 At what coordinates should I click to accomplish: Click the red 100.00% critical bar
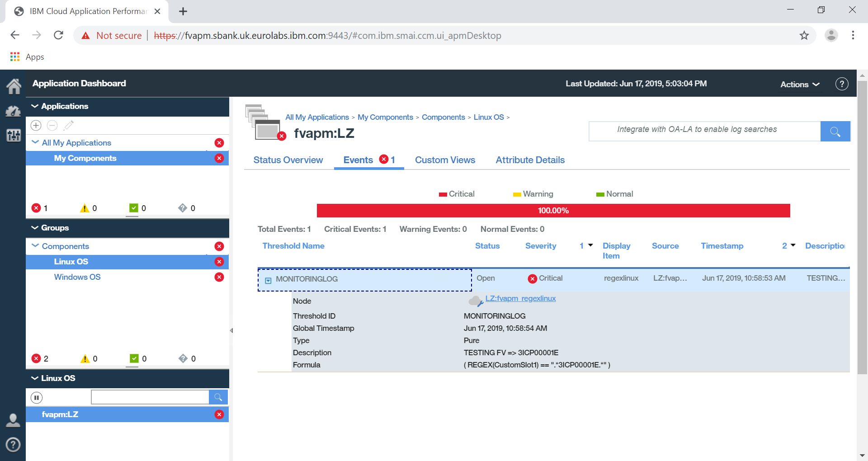pyautogui.click(x=553, y=211)
